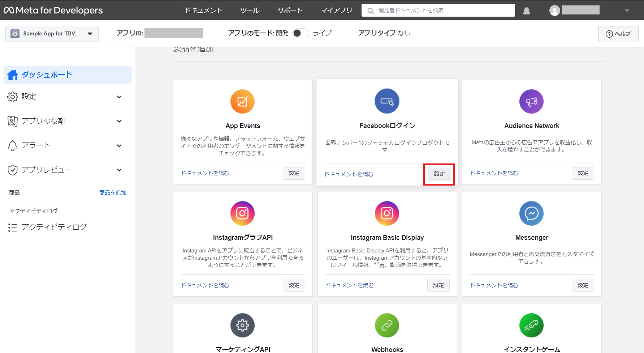Image resolution: width=644 pixels, height=353 pixels.
Task: Select ダッシュボード in sidebar
Action: pyautogui.click(x=68, y=75)
